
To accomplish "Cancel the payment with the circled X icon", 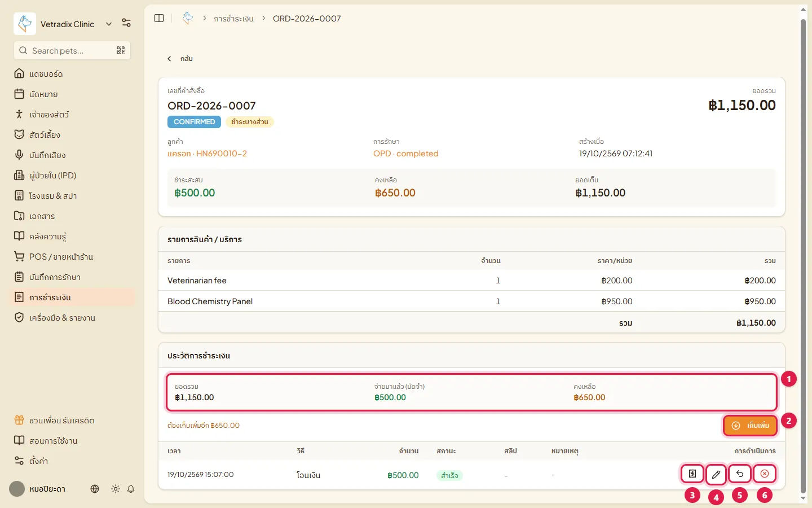I will (x=764, y=474).
